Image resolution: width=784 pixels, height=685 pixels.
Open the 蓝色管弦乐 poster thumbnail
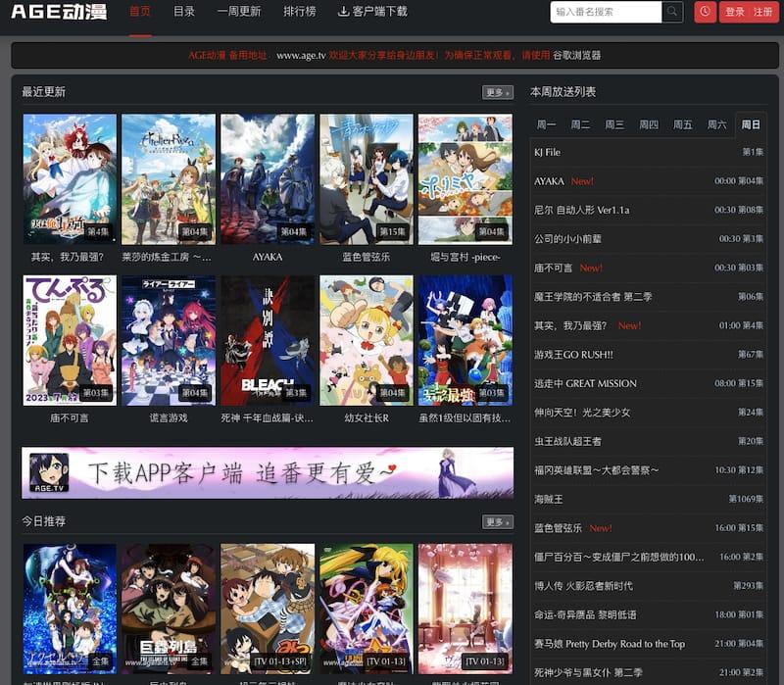click(367, 179)
